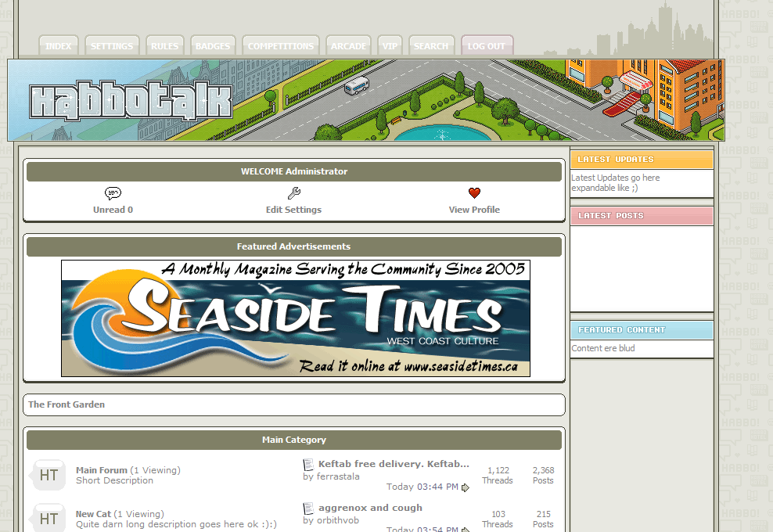773x532 pixels.
Task: Click the '1,122 Threads' count
Action: pyautogui.click(x=498, y=476)
